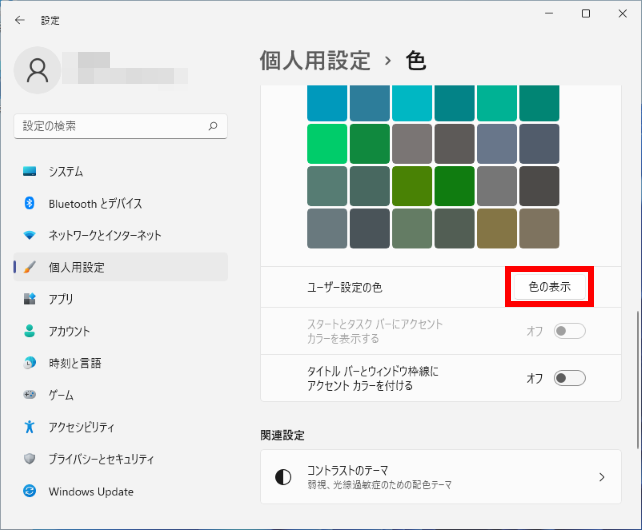Select the cyan blue swatch in top row
The height and width of the screenshot is (530, 642).
tap(327, 103)
